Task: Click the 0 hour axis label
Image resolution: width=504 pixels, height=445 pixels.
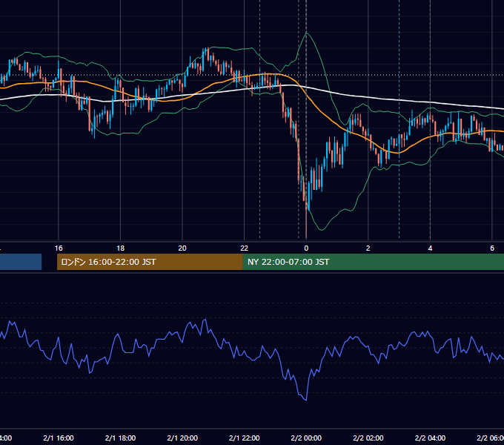Action: pyautogui.click(x=306, y=248)
